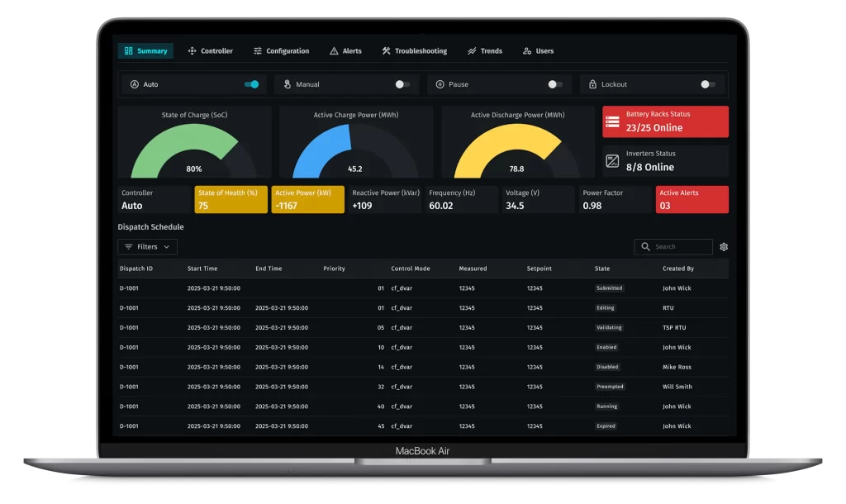Click the Lockout padlock icon
The height and width of the screenshot is (504, 846).
[592, 84]
